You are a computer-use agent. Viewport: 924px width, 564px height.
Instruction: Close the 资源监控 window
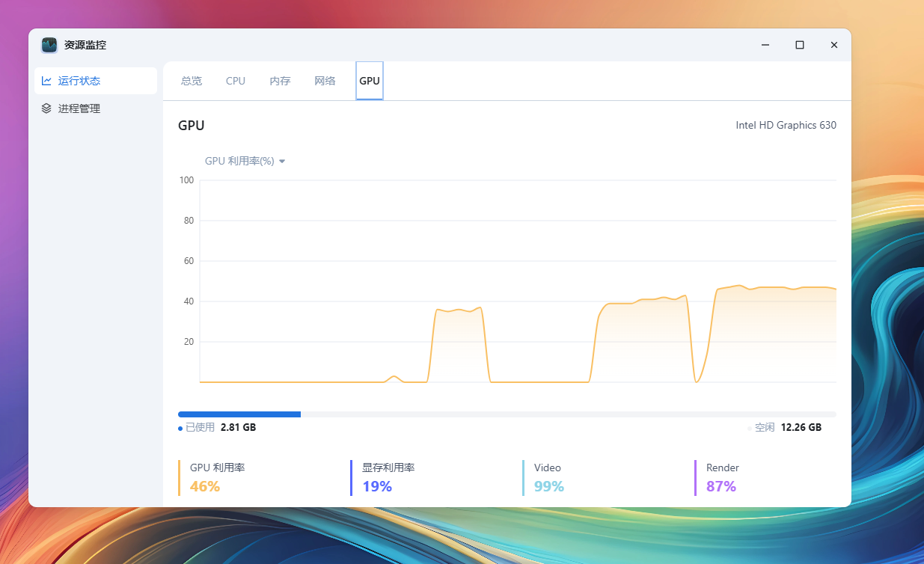coord(834,45)
